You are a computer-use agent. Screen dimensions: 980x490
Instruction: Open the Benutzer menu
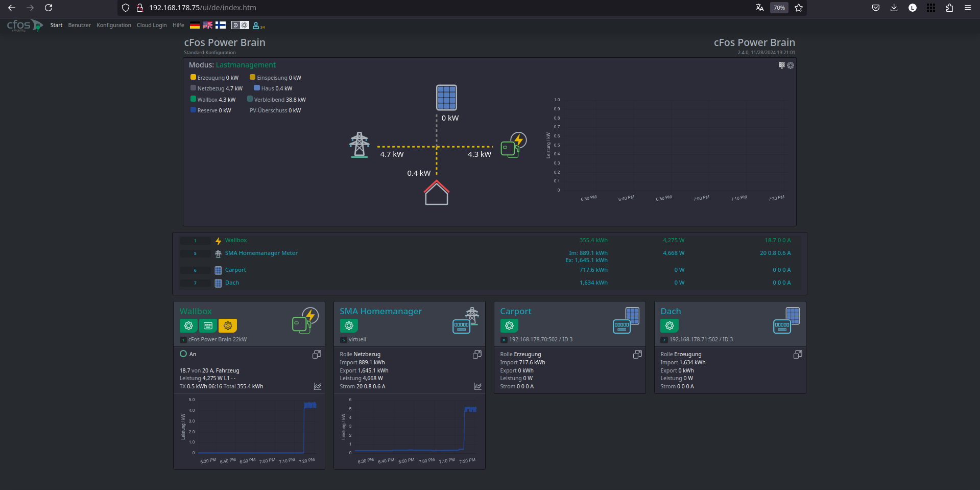click(x=79, y=25)
